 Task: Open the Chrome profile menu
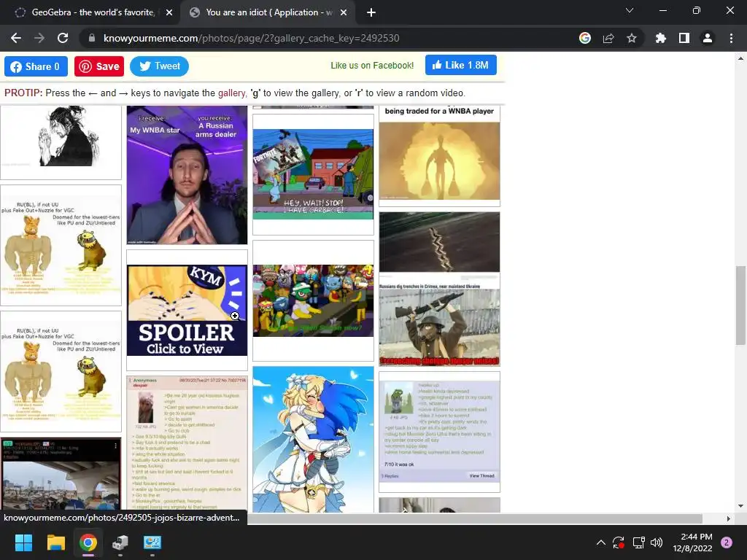pyautogui.click(x=708, y=38)
